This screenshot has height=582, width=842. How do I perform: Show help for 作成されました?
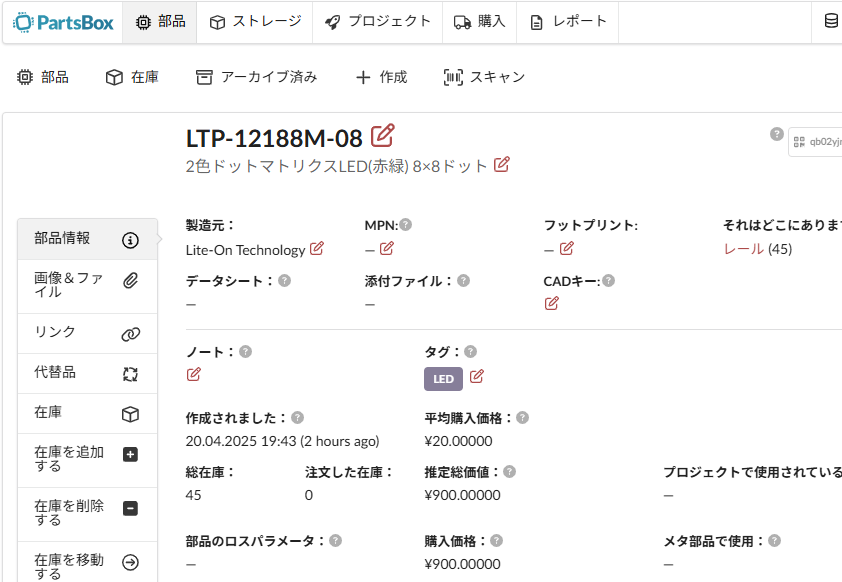coord(297,417)
